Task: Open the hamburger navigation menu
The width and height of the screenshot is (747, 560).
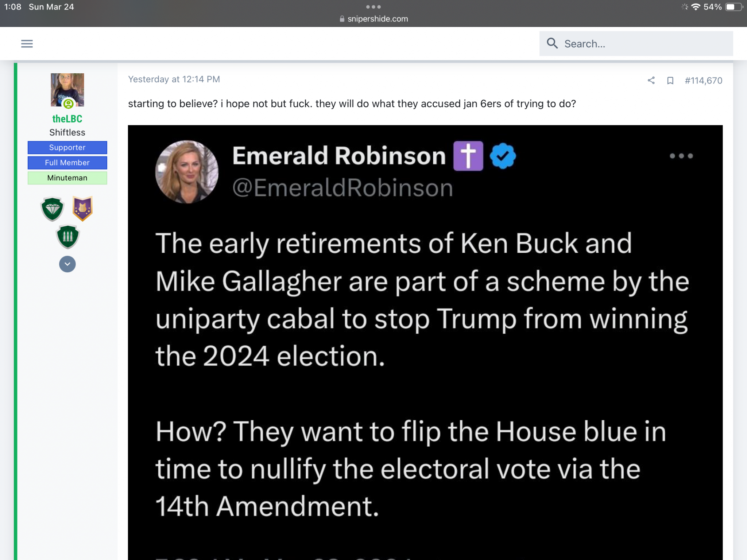Action: (x=27, y=44)
